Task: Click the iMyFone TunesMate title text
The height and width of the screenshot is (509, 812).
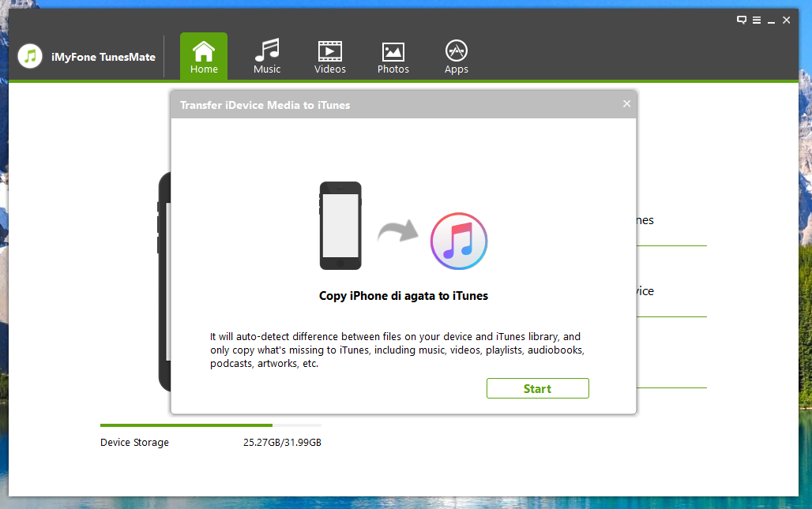Action: 103,57
